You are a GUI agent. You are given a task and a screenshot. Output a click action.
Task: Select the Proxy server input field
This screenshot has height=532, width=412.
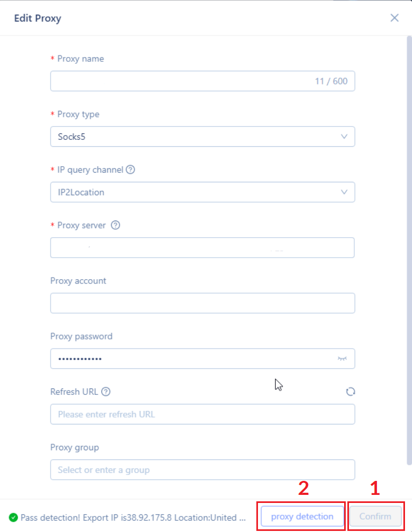tap(202, 247)
